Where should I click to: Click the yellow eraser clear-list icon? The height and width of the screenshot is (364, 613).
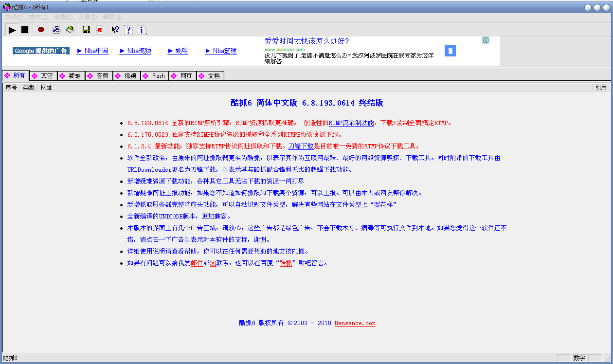click(70, 30)
